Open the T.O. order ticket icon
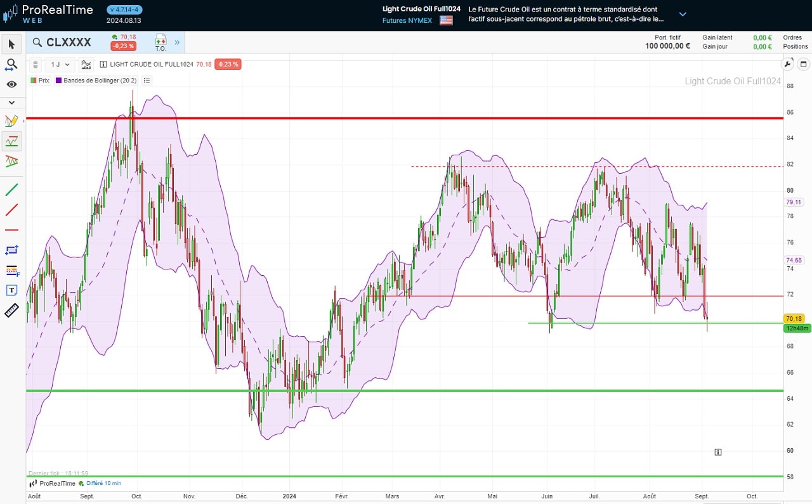812x504 pixels. (160, 42)
